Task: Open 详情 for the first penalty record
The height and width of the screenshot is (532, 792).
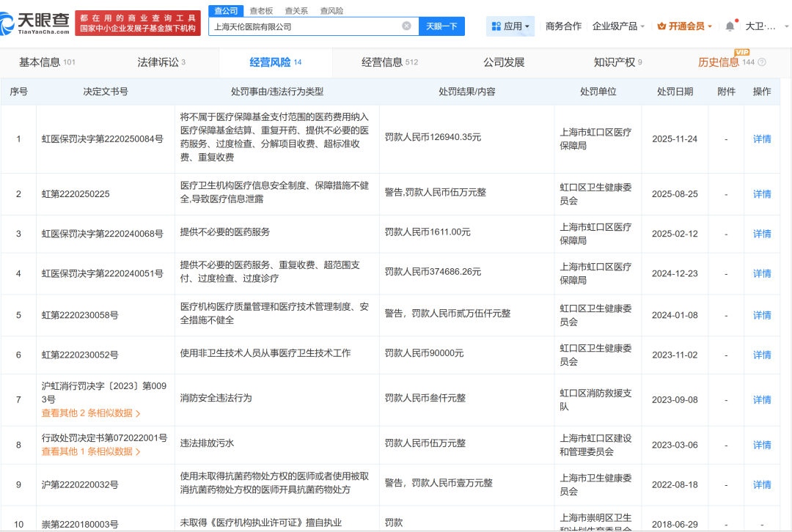Action: pos(761,139)
